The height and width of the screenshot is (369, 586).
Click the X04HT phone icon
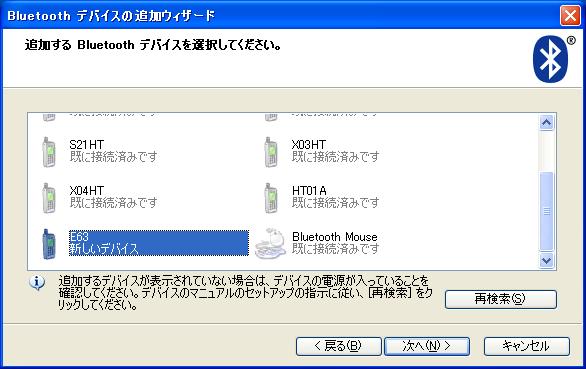point(49,198)
